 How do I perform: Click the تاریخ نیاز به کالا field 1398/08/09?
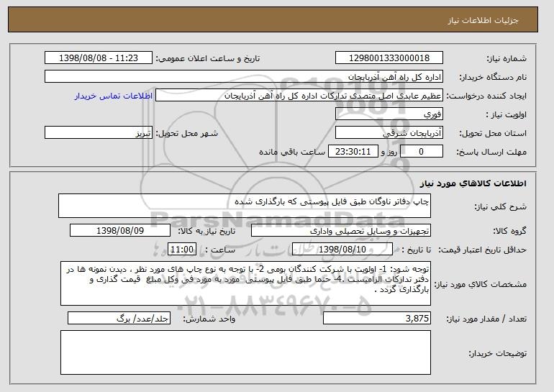pos(120,231)
